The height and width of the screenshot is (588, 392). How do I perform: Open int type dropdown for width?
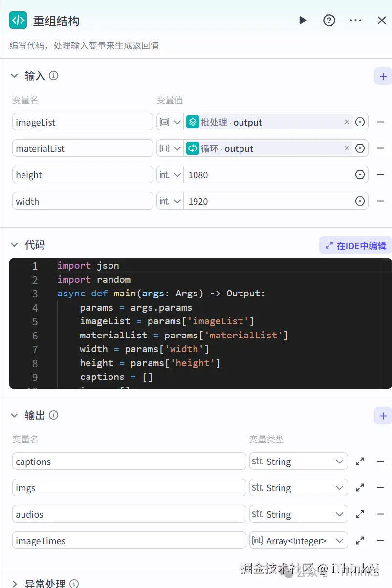(x=170, y=201)
